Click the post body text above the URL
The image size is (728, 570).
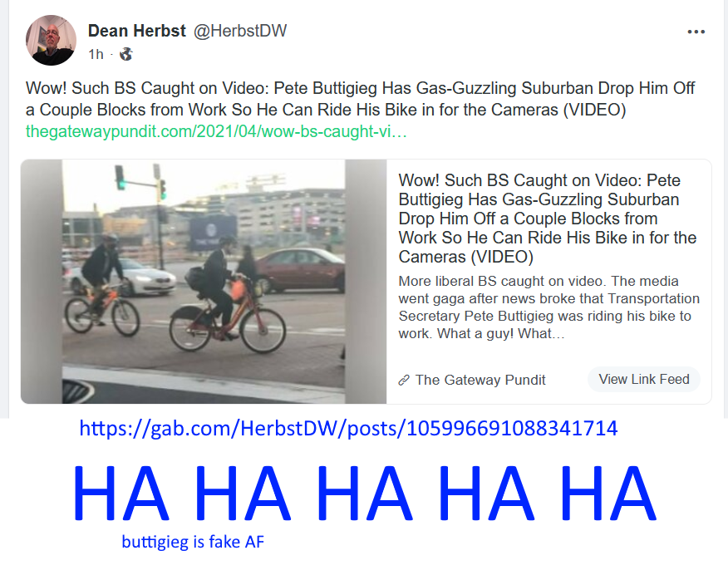(x=361, y=99)
